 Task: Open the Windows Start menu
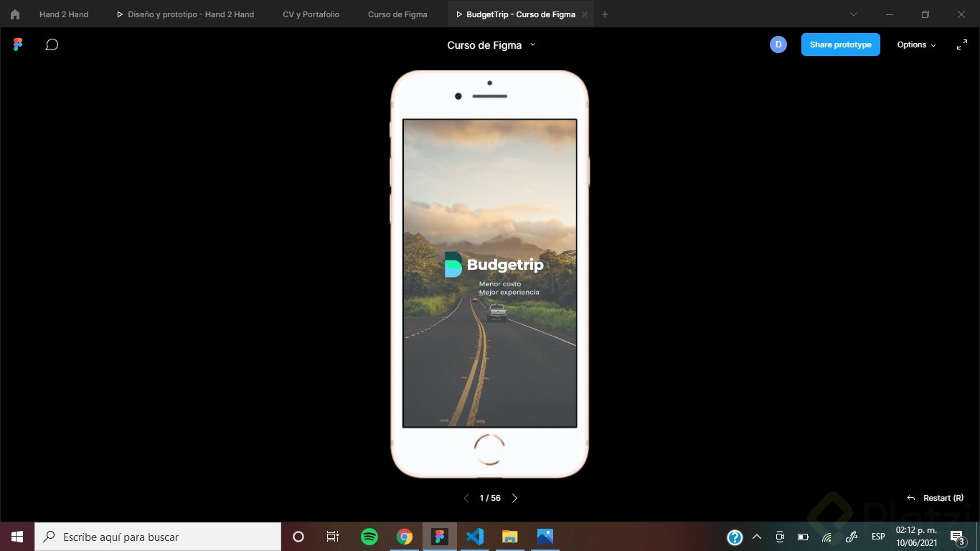[17, 537]
